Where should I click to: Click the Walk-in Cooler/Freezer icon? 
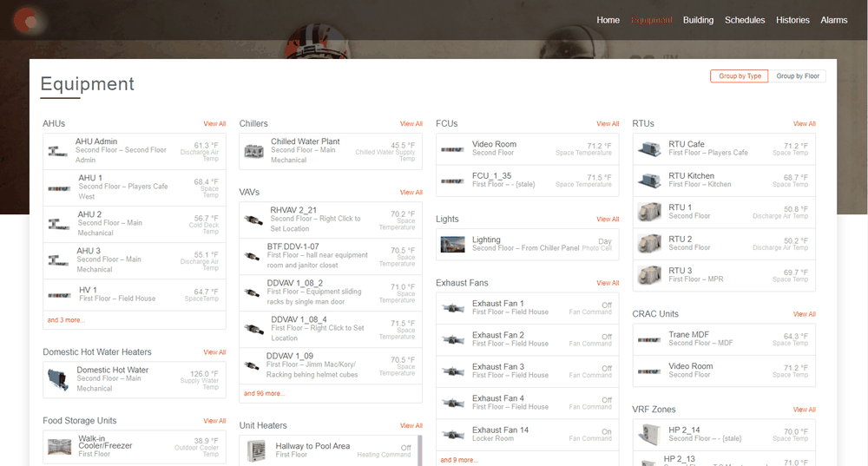point(59,446)
